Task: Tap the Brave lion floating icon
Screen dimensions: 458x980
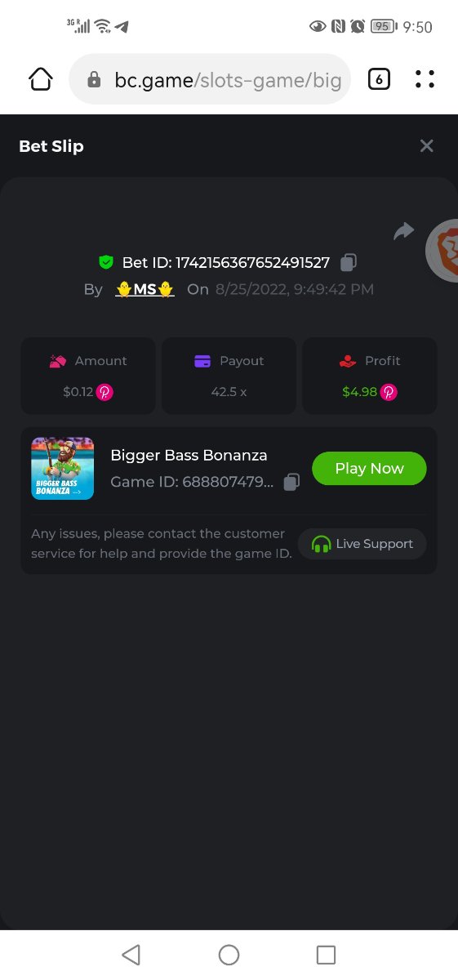Action: pos(442,251)
